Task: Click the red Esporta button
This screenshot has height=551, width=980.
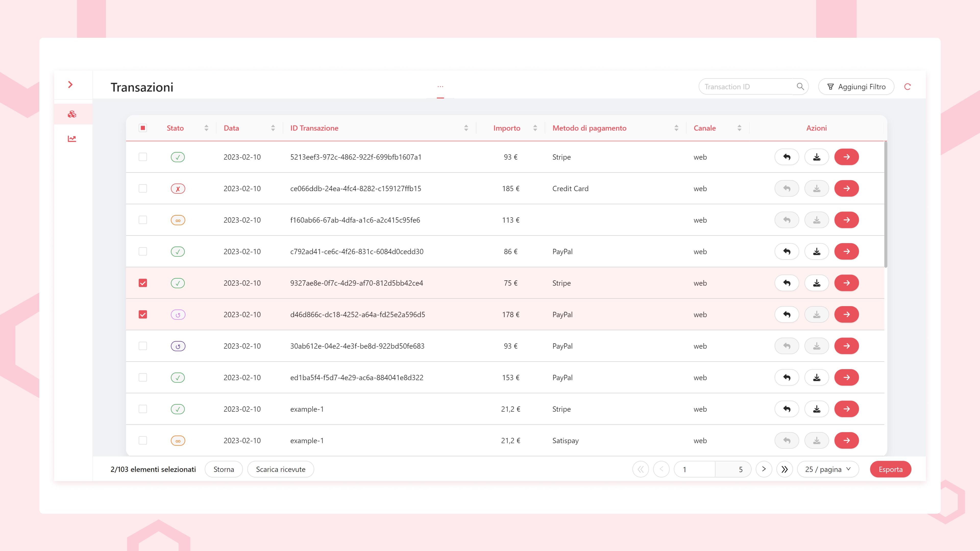Action: (890, 469)
